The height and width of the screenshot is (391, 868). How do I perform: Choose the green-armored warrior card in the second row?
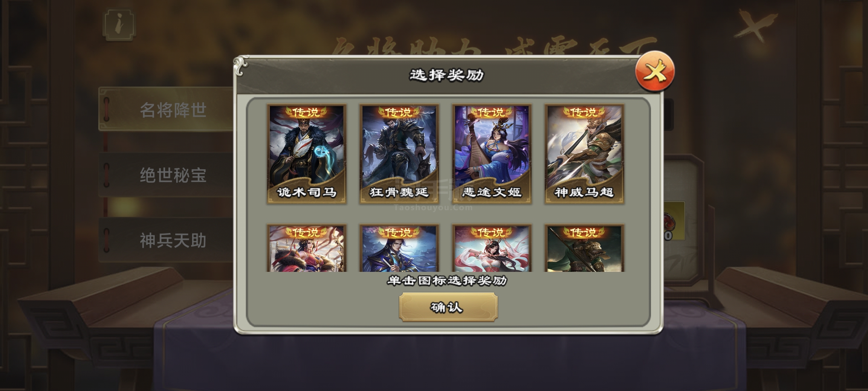click(x=584, y=248)
